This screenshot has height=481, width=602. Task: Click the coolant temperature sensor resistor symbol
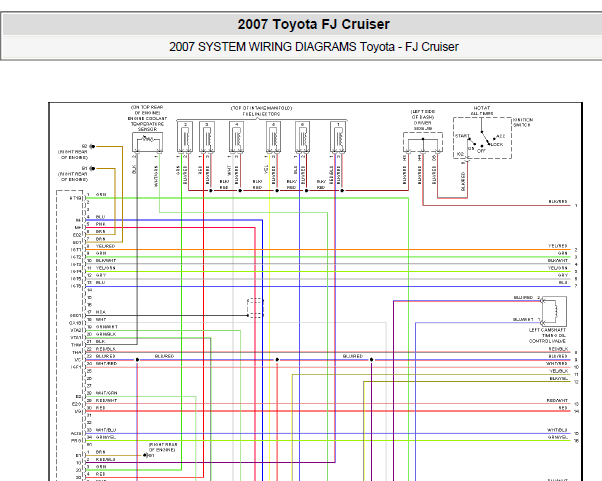[x=147, y=139]
